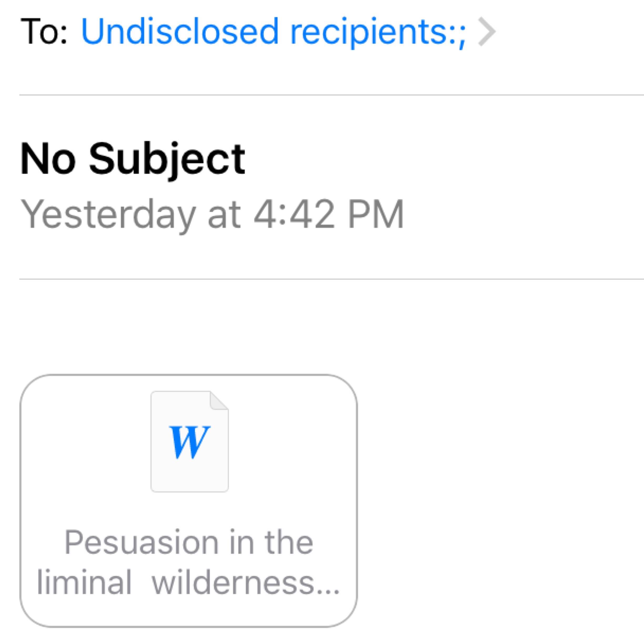Tap the "Undisclosed recipients:;" link
This screenshot has height=644, width=644.
(x=273, y=32)
